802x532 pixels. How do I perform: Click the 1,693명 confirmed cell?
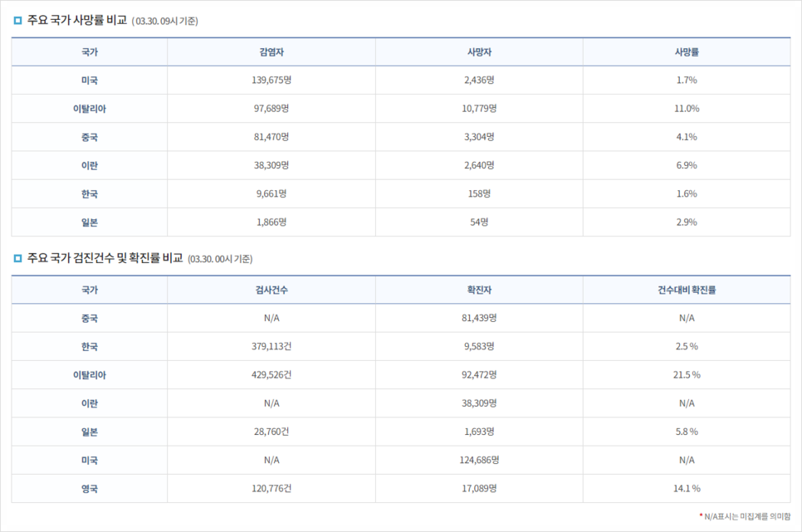(479, 432)
